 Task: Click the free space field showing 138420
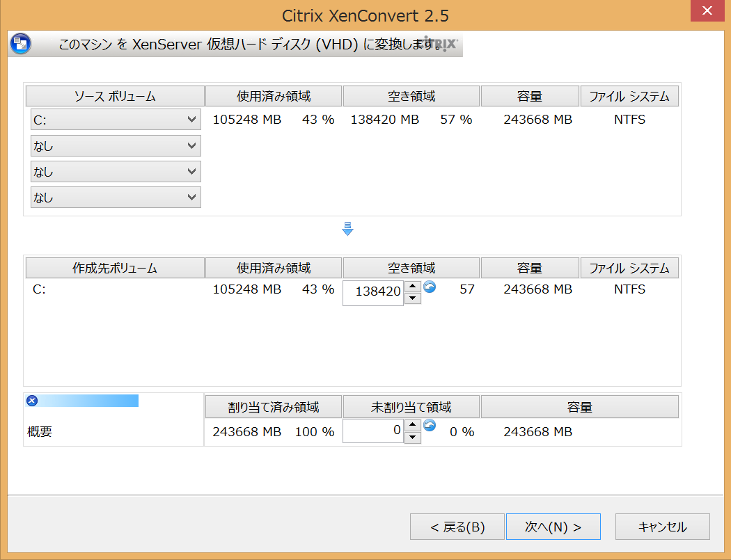tap(373, 292)
